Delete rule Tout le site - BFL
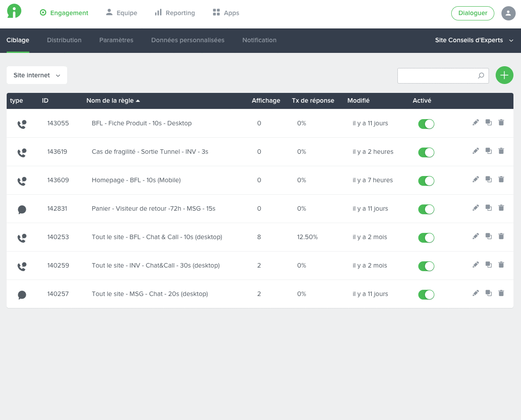The image size is (521, 420). [501, 236]
